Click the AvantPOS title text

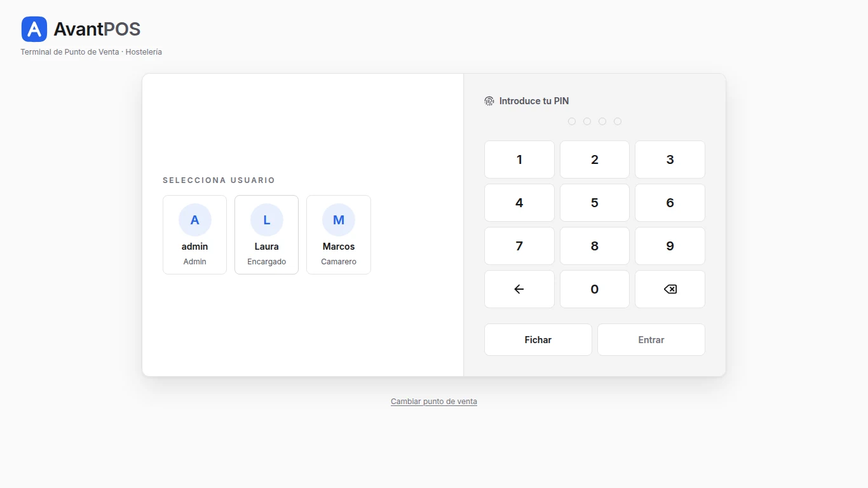97,29
